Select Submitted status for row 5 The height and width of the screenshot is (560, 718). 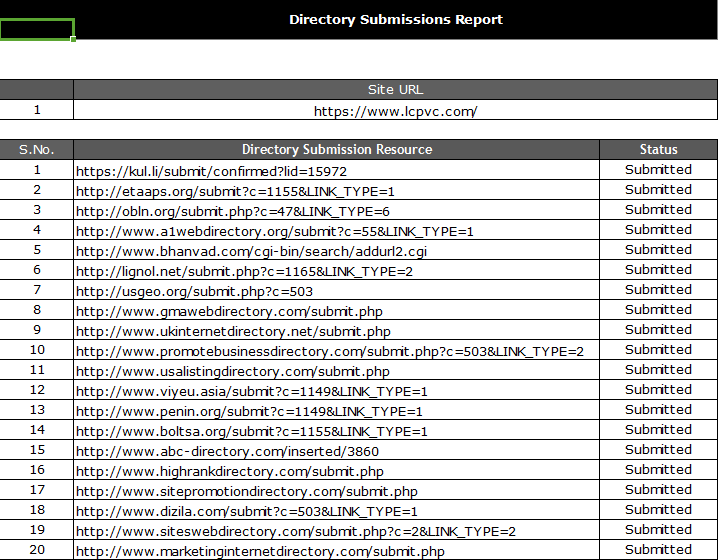tap(658, 250)
